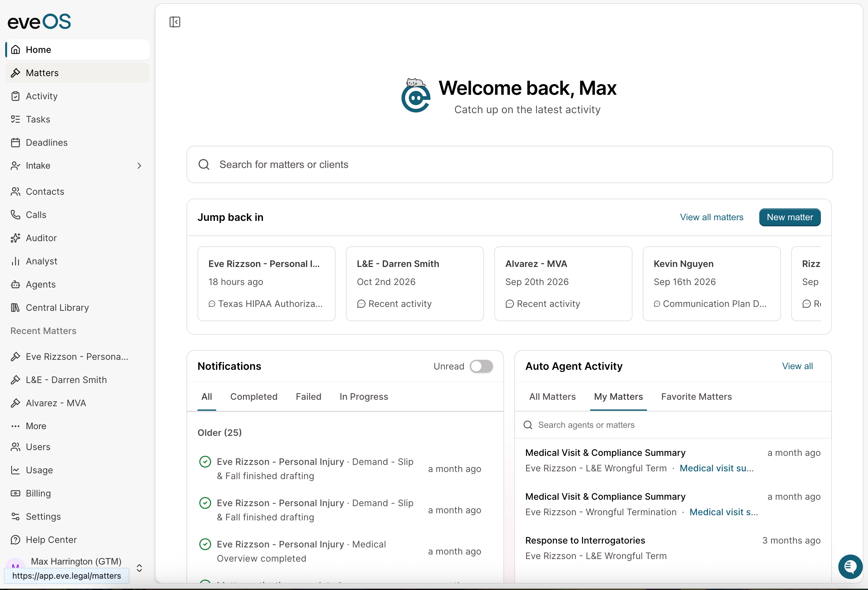Open the Usage report

pos(77,470)
